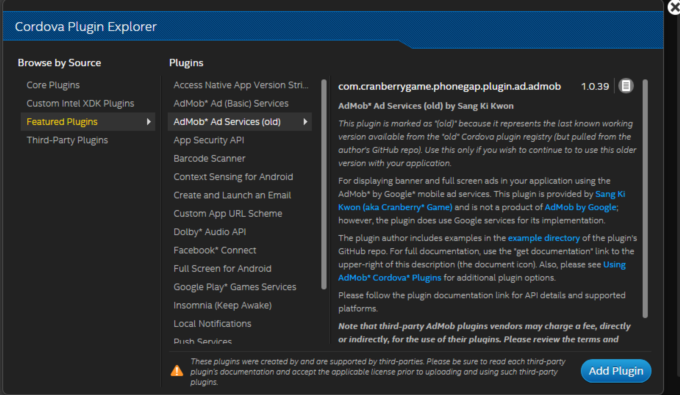Select Third-Party Plugins source
Image resolution: width=680 pixels, height=395 pixels.
[67, 140]
